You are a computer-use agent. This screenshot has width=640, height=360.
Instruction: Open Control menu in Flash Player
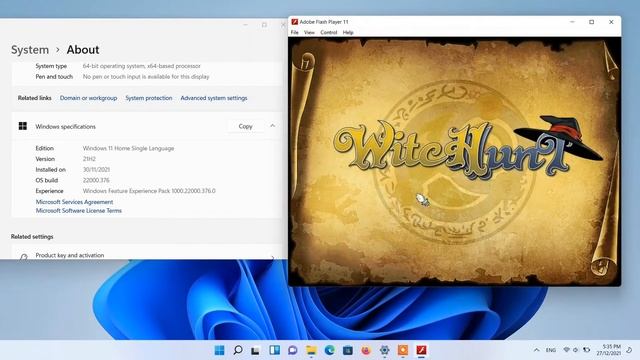click(x=329, y=32)
